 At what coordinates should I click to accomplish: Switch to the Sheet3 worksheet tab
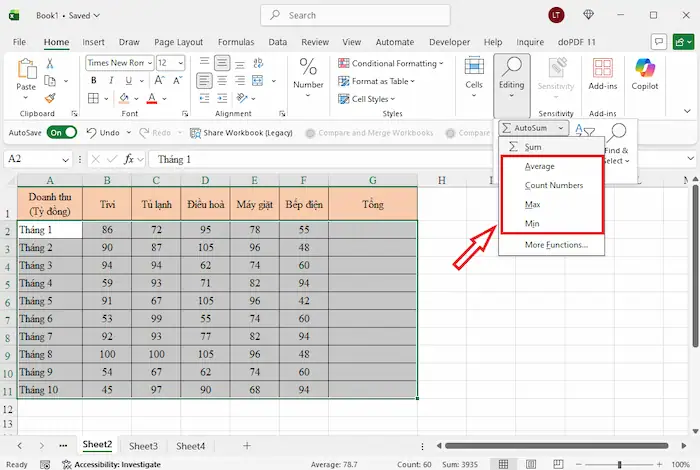(x=143, y=446)
